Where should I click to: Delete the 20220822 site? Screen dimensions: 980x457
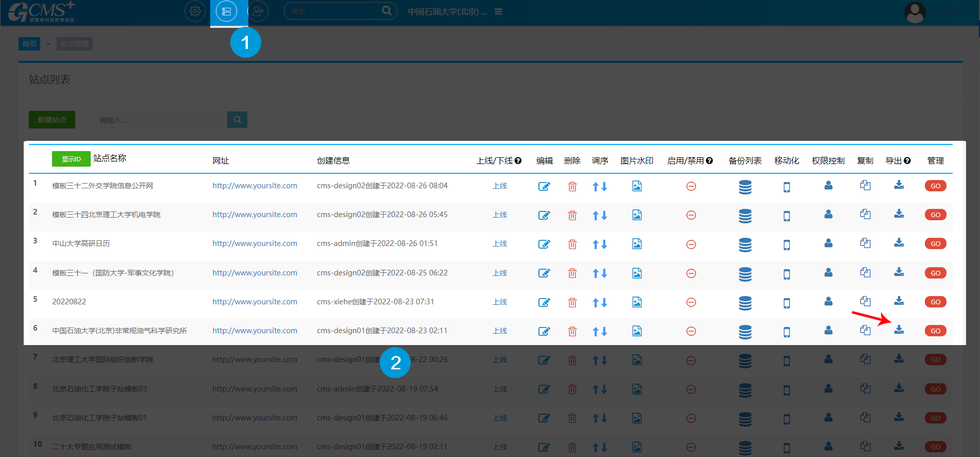pos(572,302)
